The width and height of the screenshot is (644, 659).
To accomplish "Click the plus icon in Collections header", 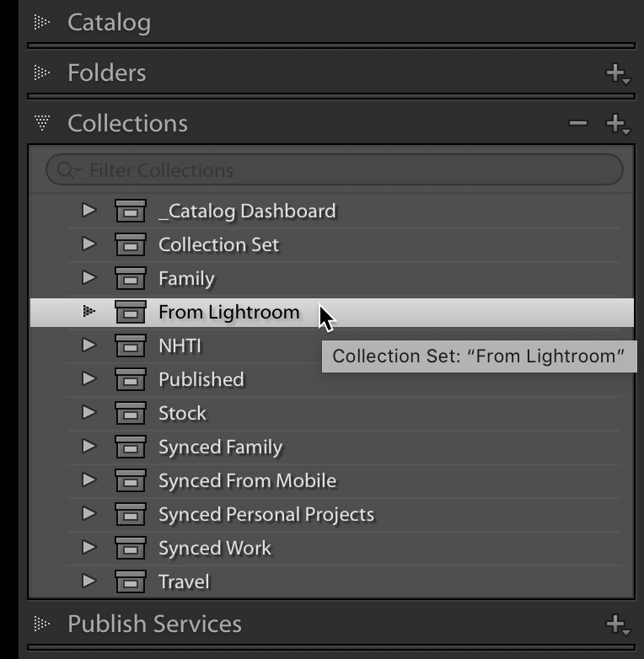I will click(618, 124).
